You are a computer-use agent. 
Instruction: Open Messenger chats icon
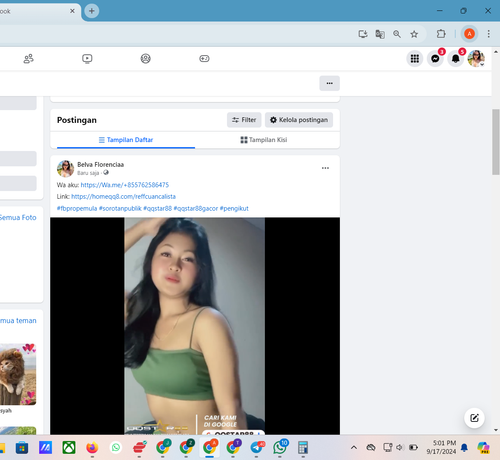click(x=435, y=59)
